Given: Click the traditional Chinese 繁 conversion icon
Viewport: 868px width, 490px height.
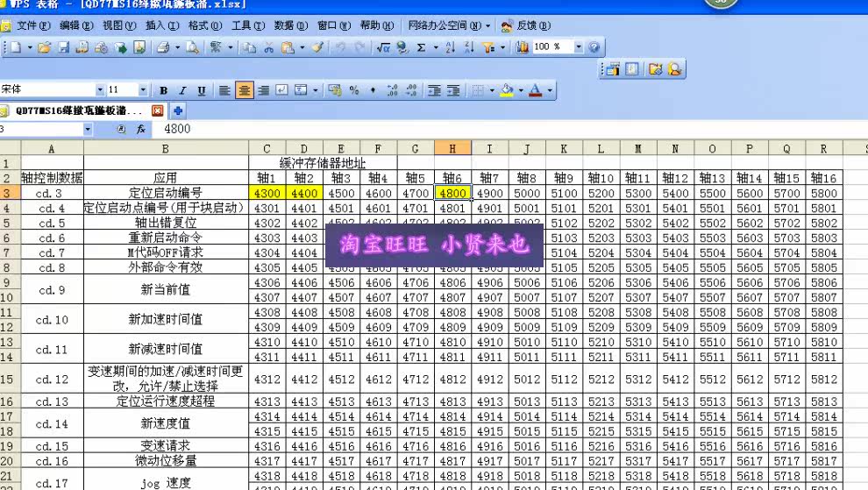Looking at the screenshot, I should tap(216, 47).
